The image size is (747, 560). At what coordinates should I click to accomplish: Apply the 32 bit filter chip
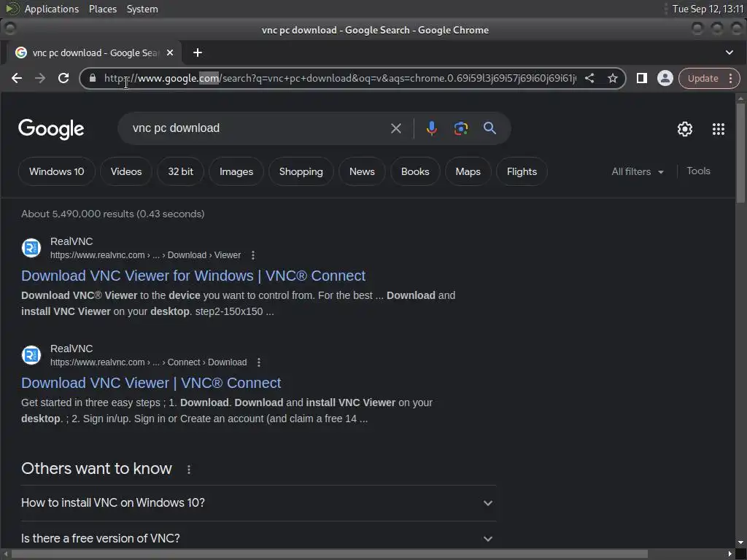(x=181, y=171)
